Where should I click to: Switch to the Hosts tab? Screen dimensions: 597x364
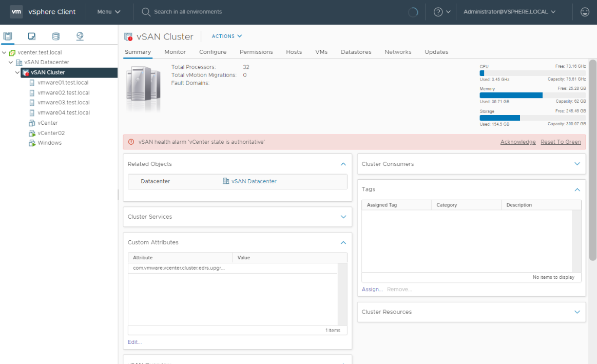tap(294, 52)
